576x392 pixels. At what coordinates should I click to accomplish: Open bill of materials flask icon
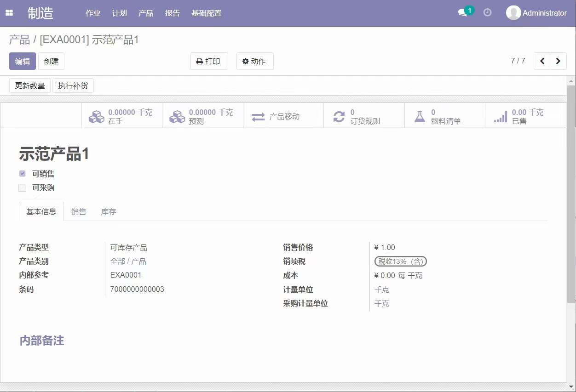(420, 117)
